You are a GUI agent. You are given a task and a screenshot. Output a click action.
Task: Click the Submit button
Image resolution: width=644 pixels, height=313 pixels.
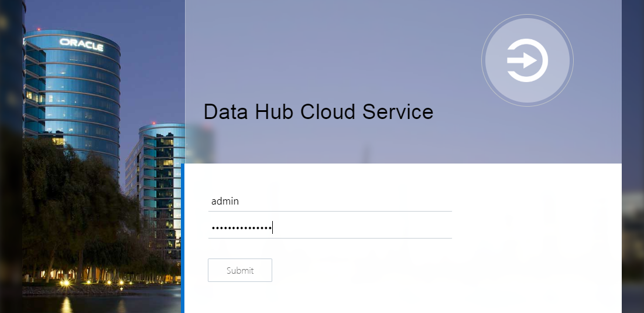point(240,270)
